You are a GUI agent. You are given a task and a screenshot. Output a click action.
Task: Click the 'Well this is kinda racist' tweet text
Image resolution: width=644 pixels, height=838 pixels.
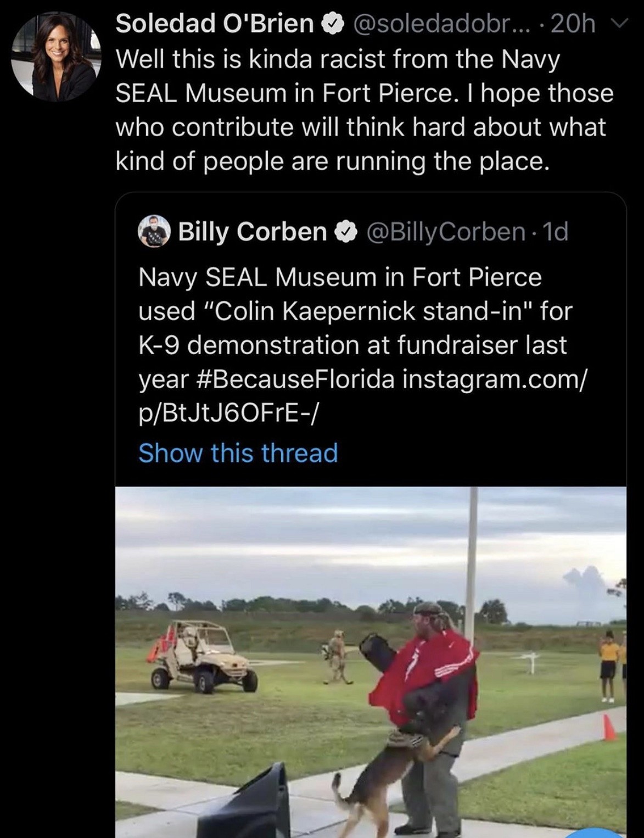pos(338,59)
